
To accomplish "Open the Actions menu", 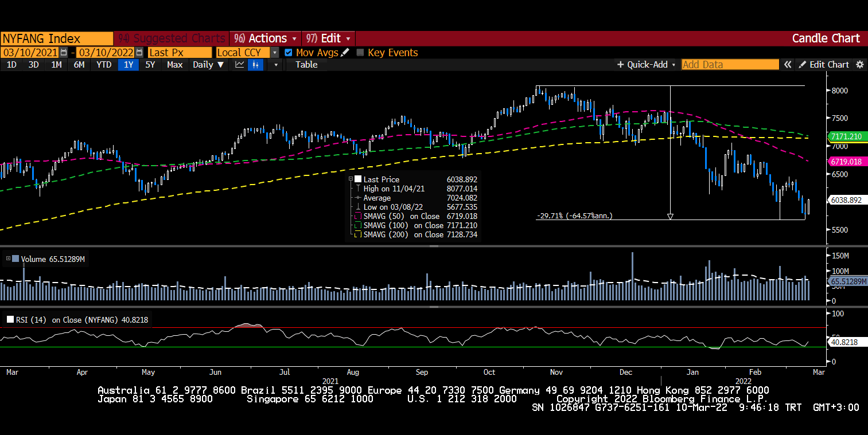I will point(265,38).
